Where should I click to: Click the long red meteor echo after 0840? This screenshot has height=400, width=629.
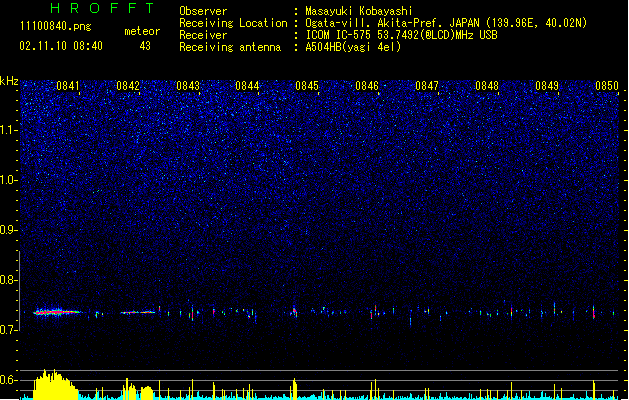click(x=57, y=312)
